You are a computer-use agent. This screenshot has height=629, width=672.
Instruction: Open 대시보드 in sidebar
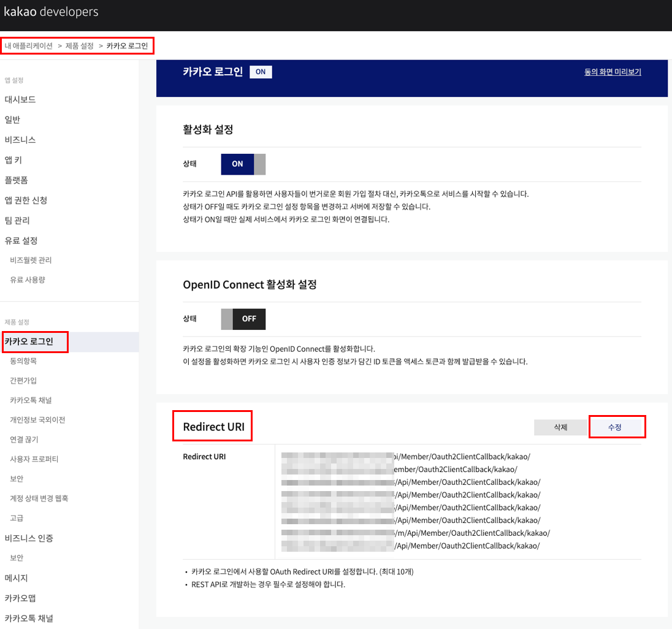20,99
